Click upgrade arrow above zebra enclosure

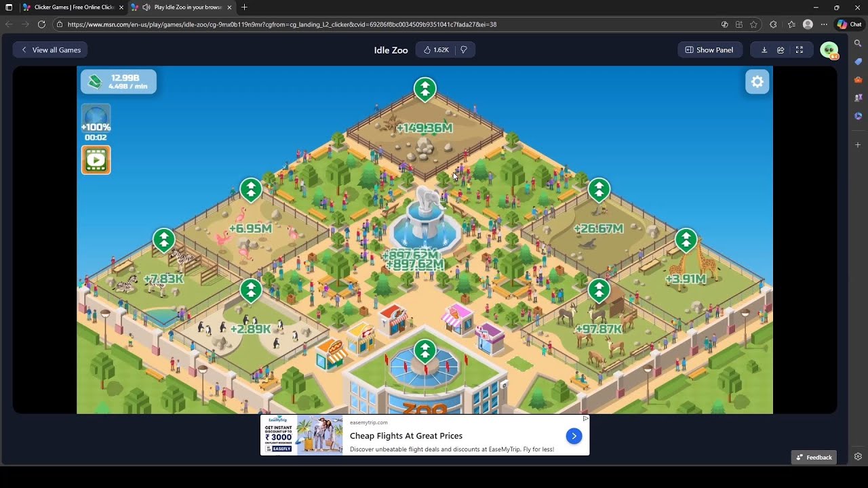click(x=164, y=240)
